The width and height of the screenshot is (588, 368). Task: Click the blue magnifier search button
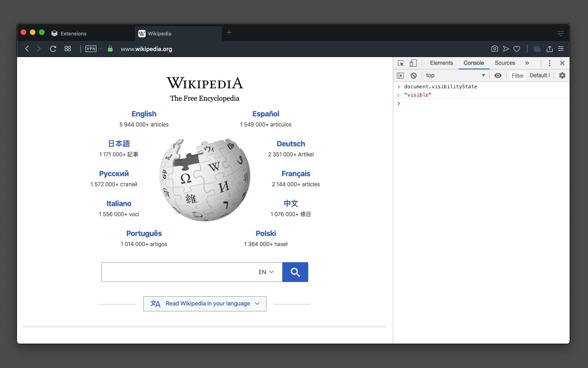coord(295,272)
